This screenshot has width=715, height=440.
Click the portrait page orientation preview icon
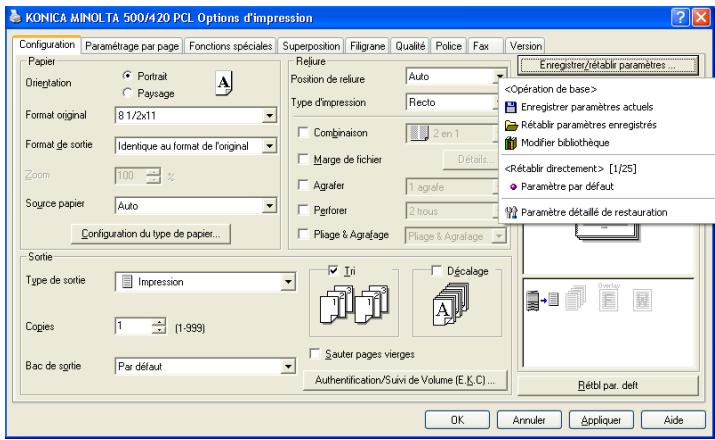[223, 83]
